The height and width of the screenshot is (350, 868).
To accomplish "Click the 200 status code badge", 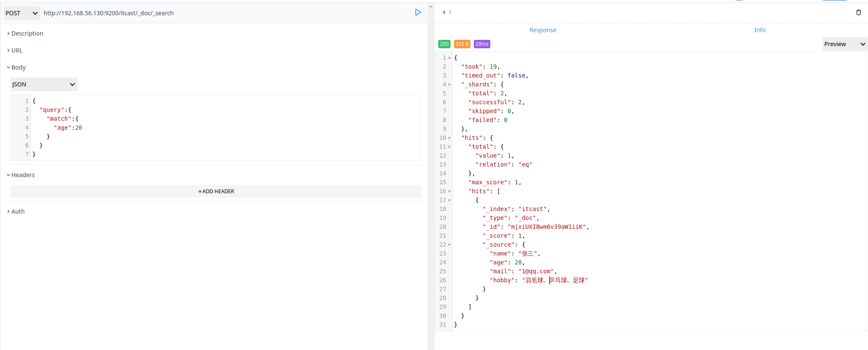I will [x=444, y=44].
